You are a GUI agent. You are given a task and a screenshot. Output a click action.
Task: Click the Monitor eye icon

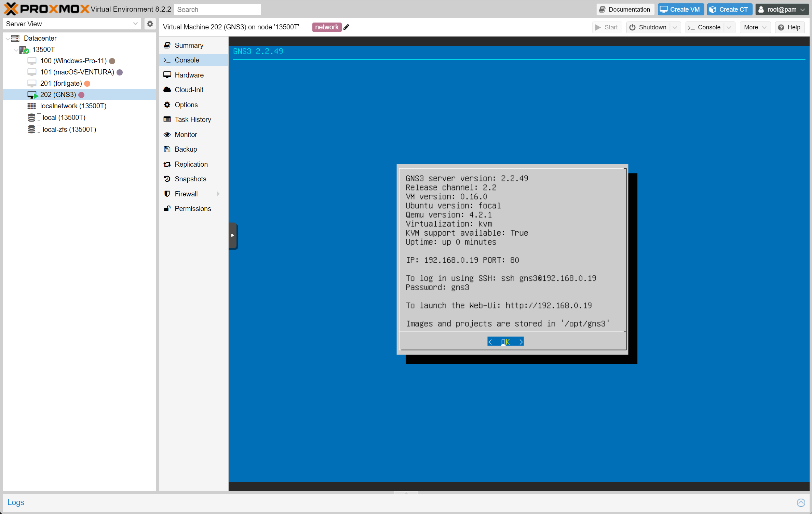click(167, 135)
